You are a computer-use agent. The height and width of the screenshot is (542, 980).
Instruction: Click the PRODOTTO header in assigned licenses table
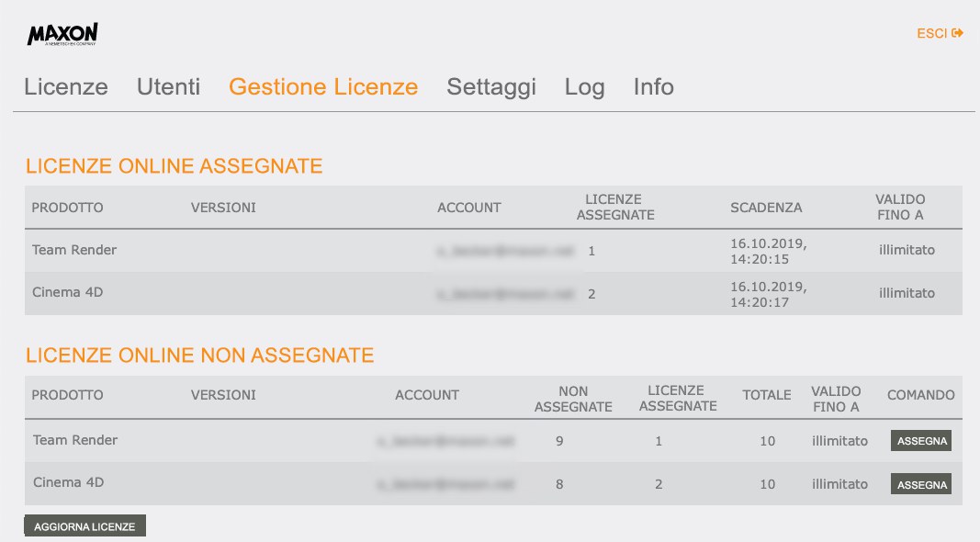pos(67,208)
